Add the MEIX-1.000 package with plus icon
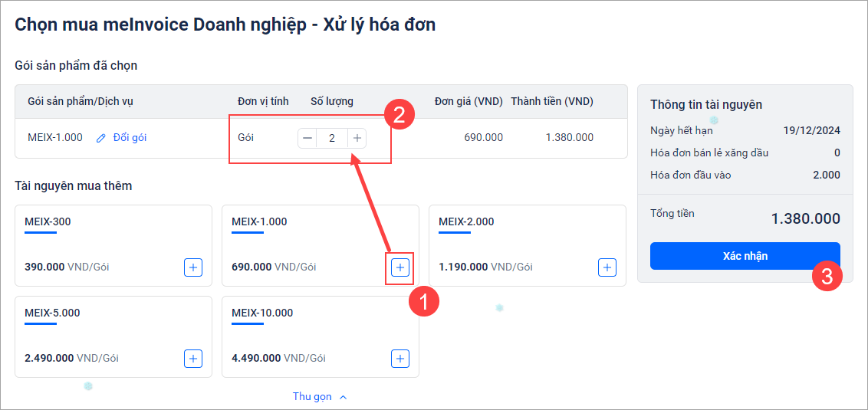This screenshot has width=868, height=410. point(400,267)
